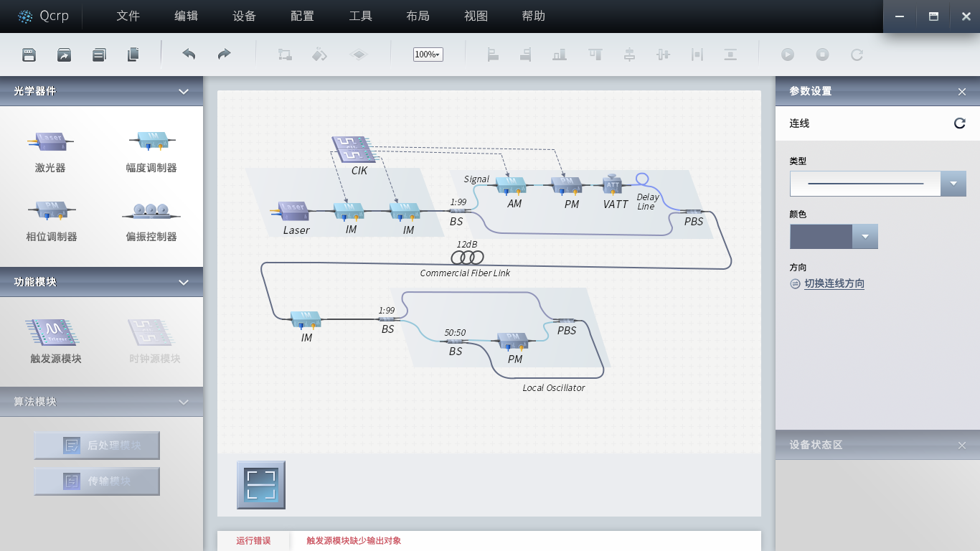Viewport: 980px width, 551px height.
Task: Select the PM modulator in the Signal path
Action: [x=567, y=187]
